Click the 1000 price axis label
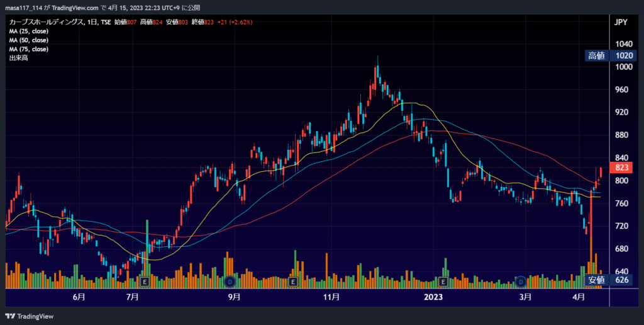644x325 pixels. 623,67
